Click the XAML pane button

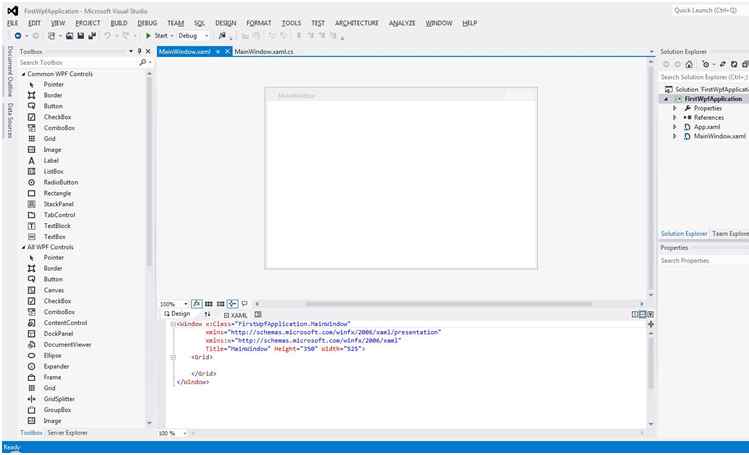click(x=235, y=315)
